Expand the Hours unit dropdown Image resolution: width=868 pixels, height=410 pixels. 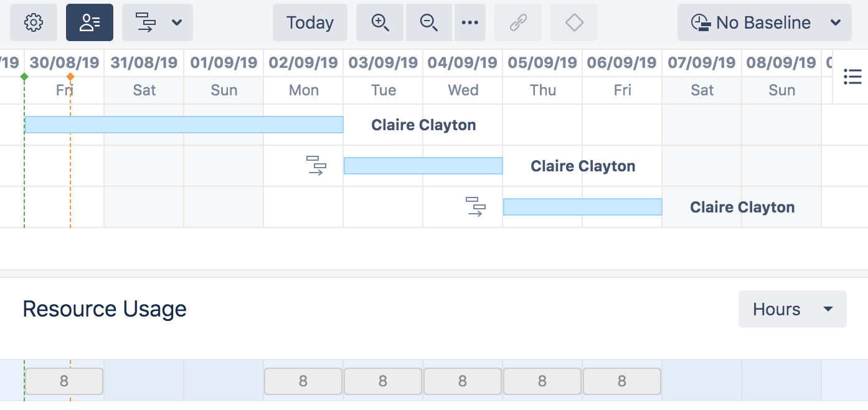pyautogui.click(x=792, y=309)
